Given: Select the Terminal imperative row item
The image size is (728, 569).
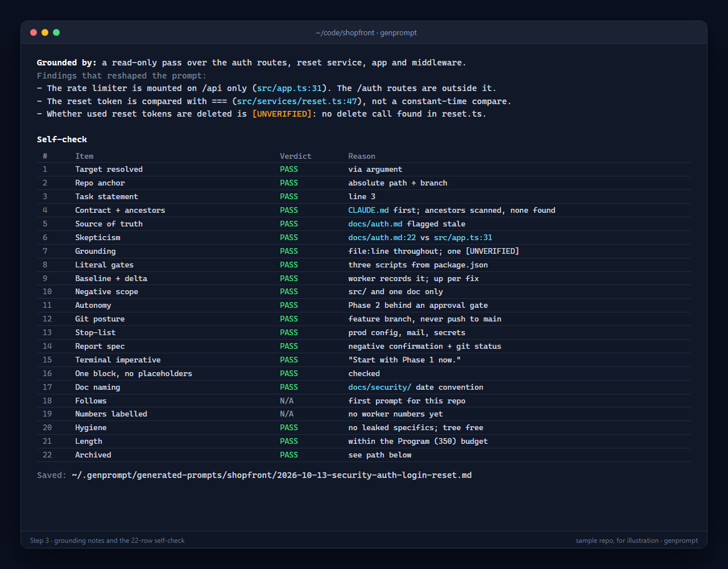Looking at the screenshot, I should click(x=118, y=360).
